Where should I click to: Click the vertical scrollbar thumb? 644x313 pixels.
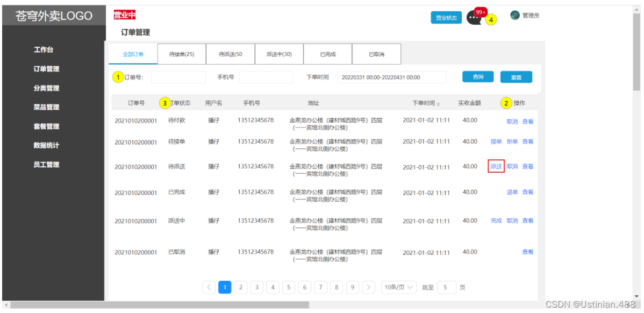636,51
